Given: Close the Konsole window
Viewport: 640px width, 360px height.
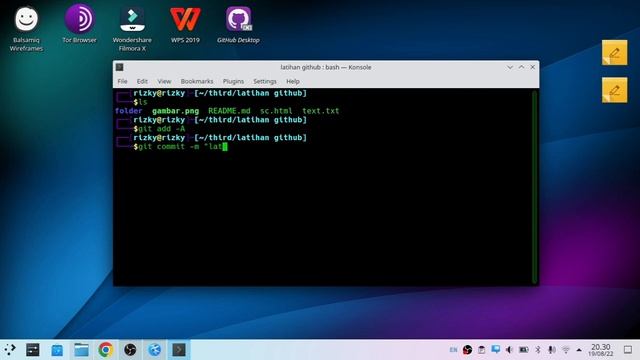Looking at the screenshot, I should (533, 67).
